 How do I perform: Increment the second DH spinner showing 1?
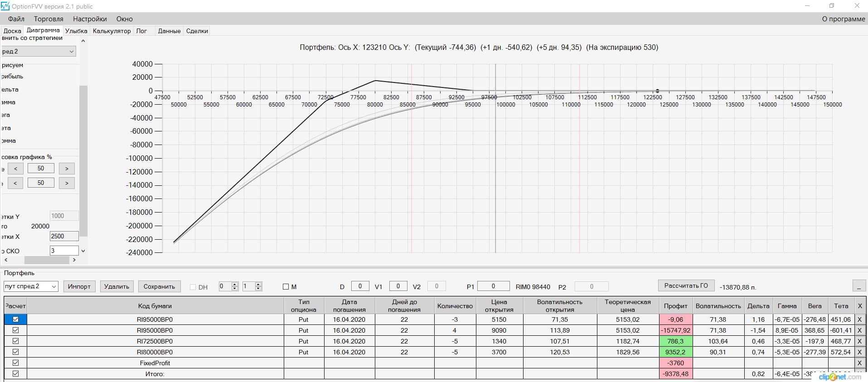[x=258, y=284]
